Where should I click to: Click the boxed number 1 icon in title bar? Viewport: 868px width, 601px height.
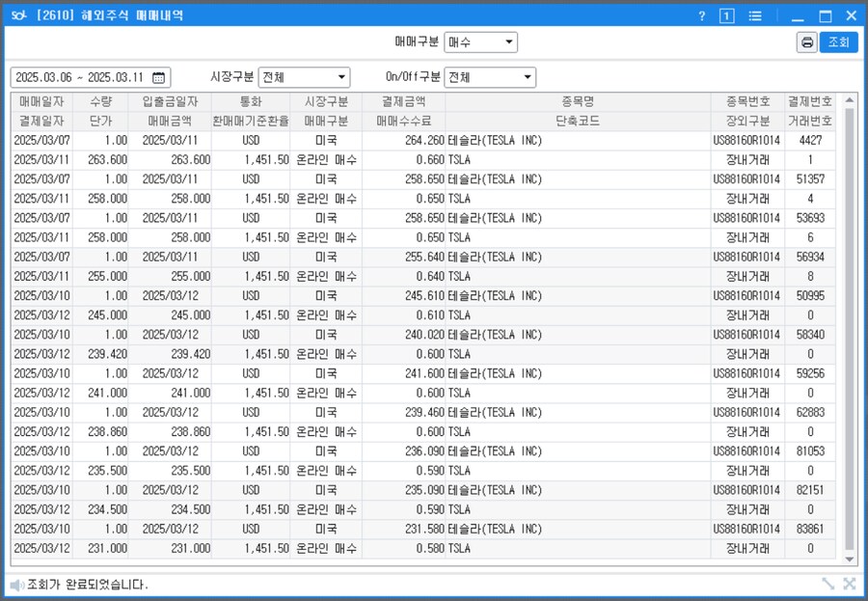(x=727, y=16)
